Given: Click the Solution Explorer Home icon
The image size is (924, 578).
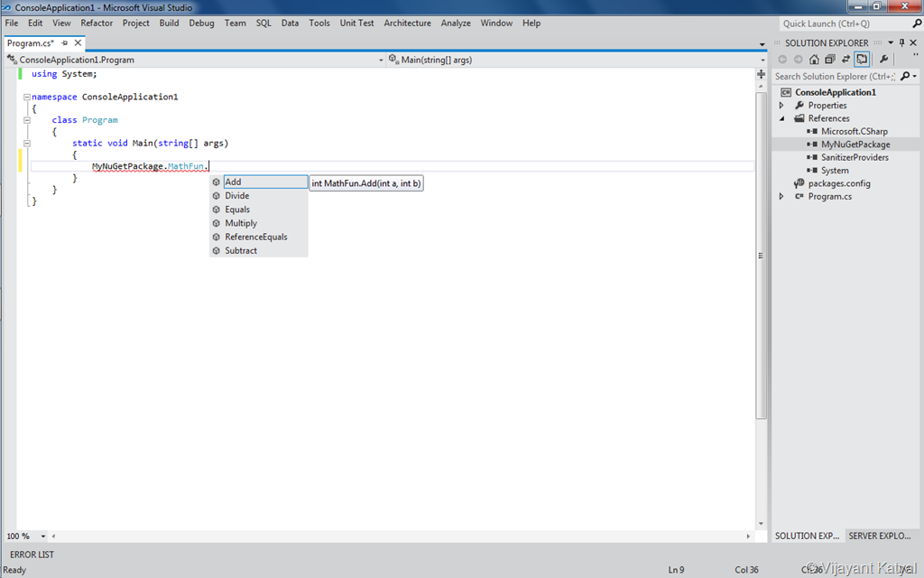Looking at the screenshot, I should tap(814, 59).
